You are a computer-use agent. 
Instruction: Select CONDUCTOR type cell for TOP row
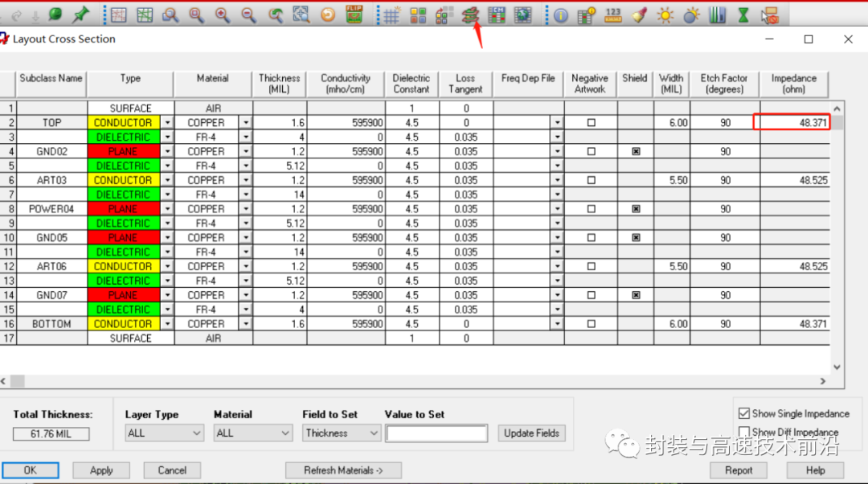(x=123, y=122)
